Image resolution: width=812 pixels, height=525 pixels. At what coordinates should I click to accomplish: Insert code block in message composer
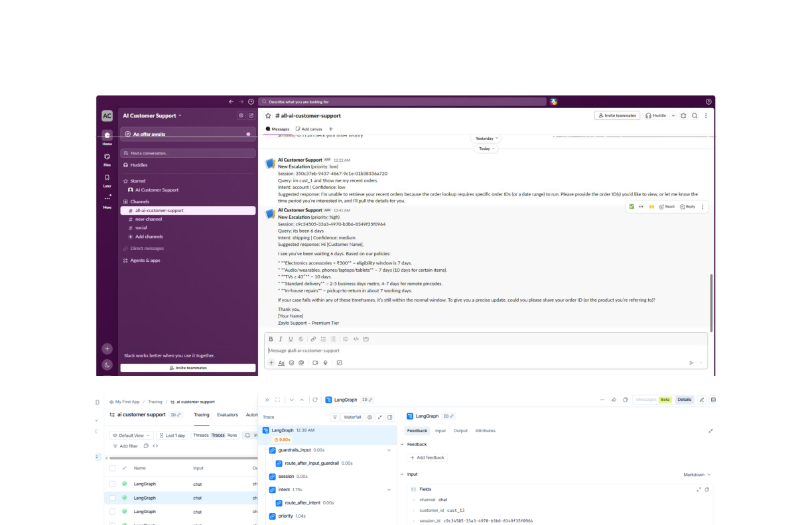click(366, 339)
